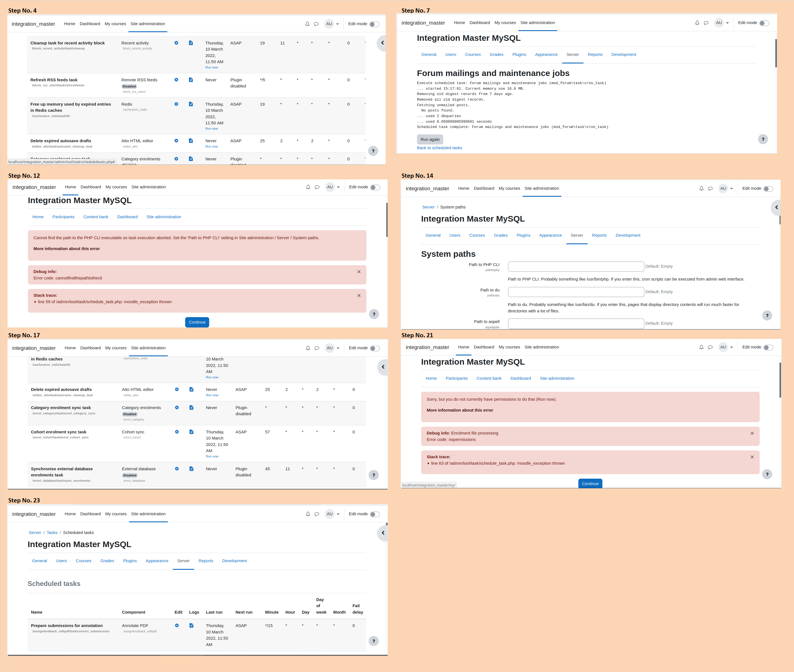Click gear for Synchronise external database task, Step 17
The image size is (794, 672).
point(177,469)
